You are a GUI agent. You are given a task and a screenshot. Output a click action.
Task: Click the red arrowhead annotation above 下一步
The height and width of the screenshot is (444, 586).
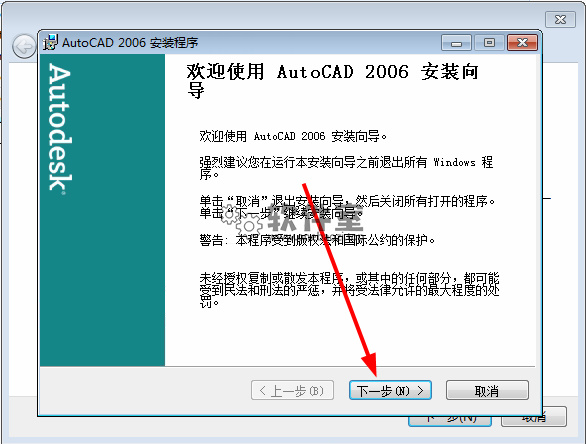click(x=370, y=364)
